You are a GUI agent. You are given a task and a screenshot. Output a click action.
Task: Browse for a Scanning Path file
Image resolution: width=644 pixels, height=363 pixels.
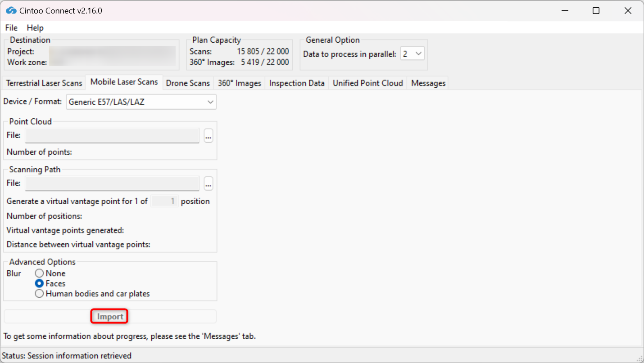(208, 184)
